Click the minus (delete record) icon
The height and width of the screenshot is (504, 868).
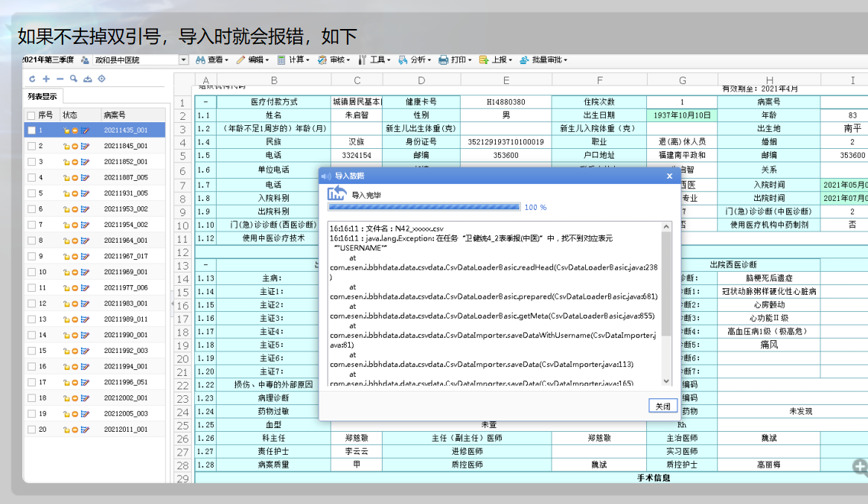click(x=60, y=79)
